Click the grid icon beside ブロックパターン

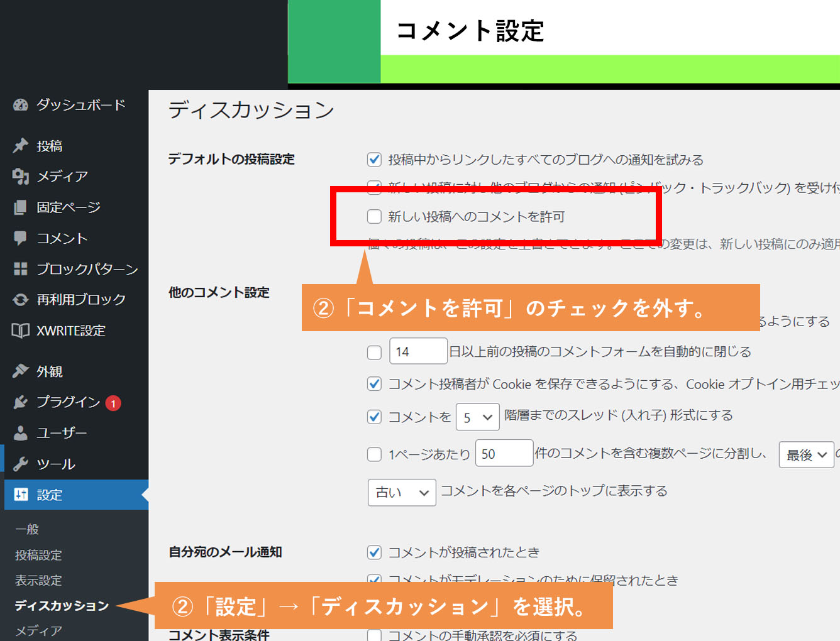(21, 269)
